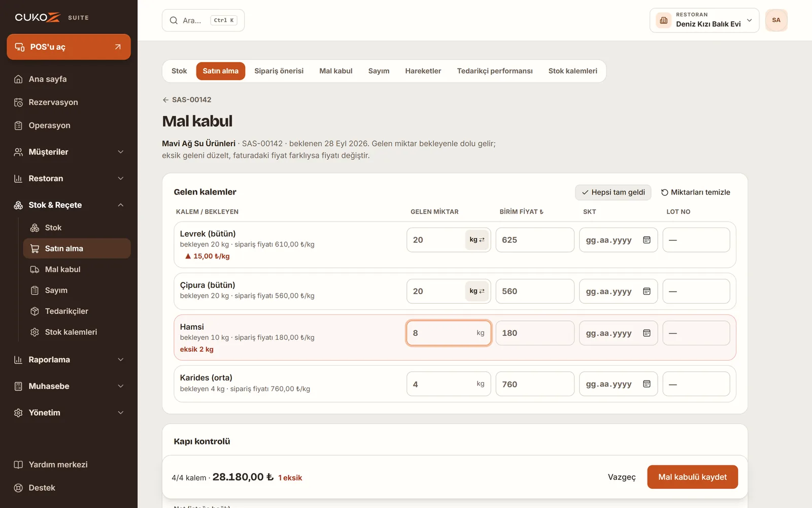Open the Tedarikçi performansı tab
Screen dimensions: 812x508
pyautogui.click(x=495, y=71)
